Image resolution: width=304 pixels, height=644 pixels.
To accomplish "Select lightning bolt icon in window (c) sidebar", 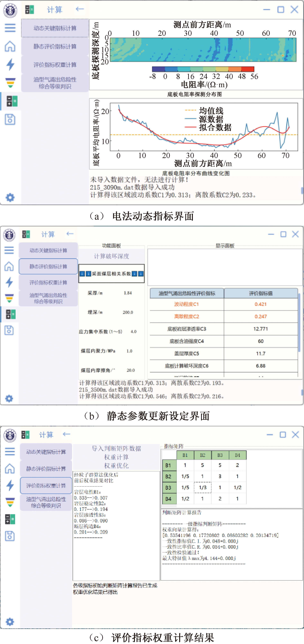I will (x=10, y=485).
